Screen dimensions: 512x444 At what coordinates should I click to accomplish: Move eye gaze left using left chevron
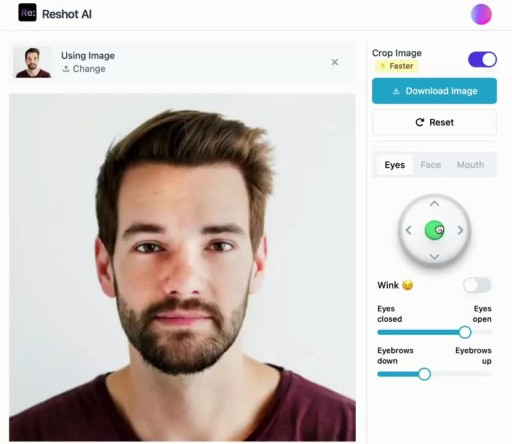pyautogui.click(x=408, y=230)
